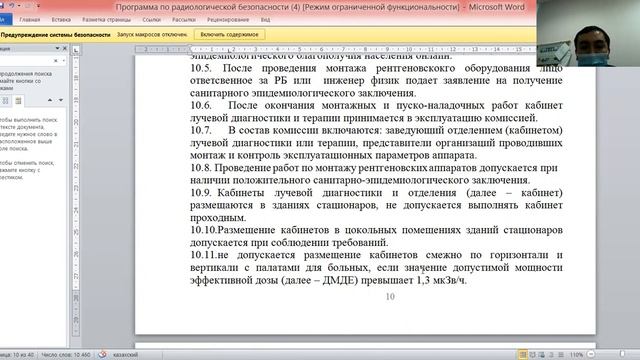Click the paragraph starting 10.7
The image size is (640, 360).
tap(376, 143)
